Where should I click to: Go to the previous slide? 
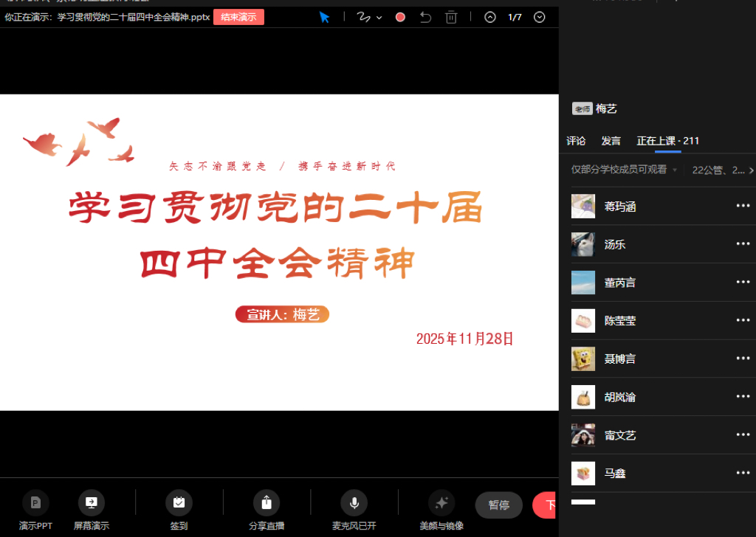tap(490, 17)
